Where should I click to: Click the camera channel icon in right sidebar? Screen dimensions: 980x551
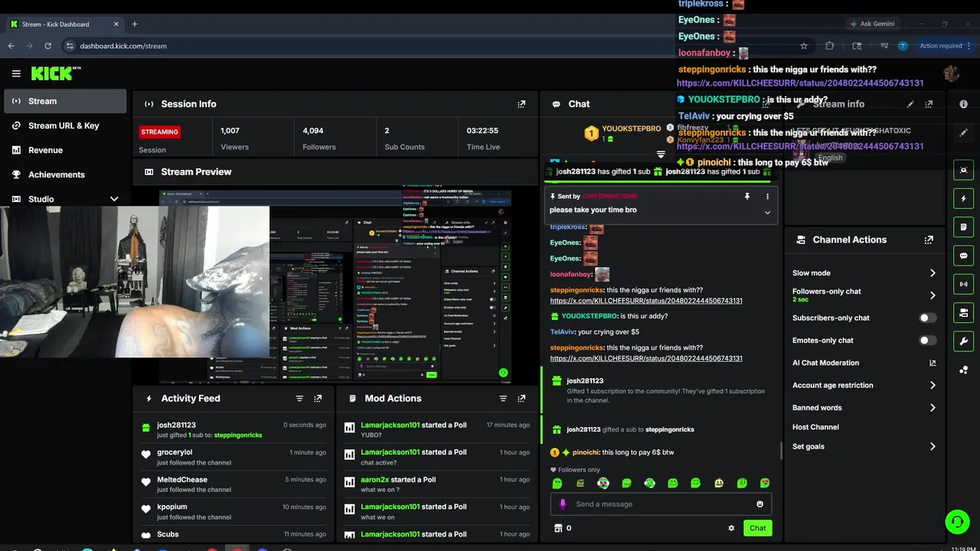click(963, 313)
